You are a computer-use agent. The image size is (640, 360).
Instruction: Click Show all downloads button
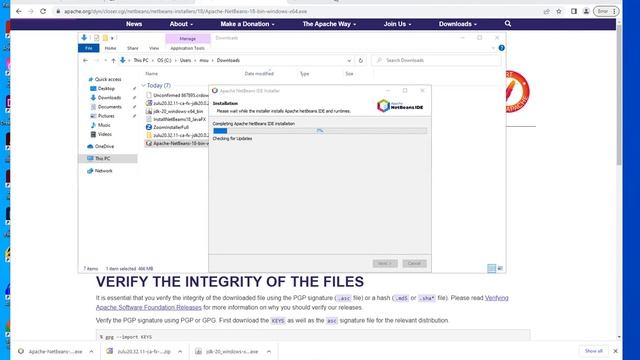click(593, 351)
